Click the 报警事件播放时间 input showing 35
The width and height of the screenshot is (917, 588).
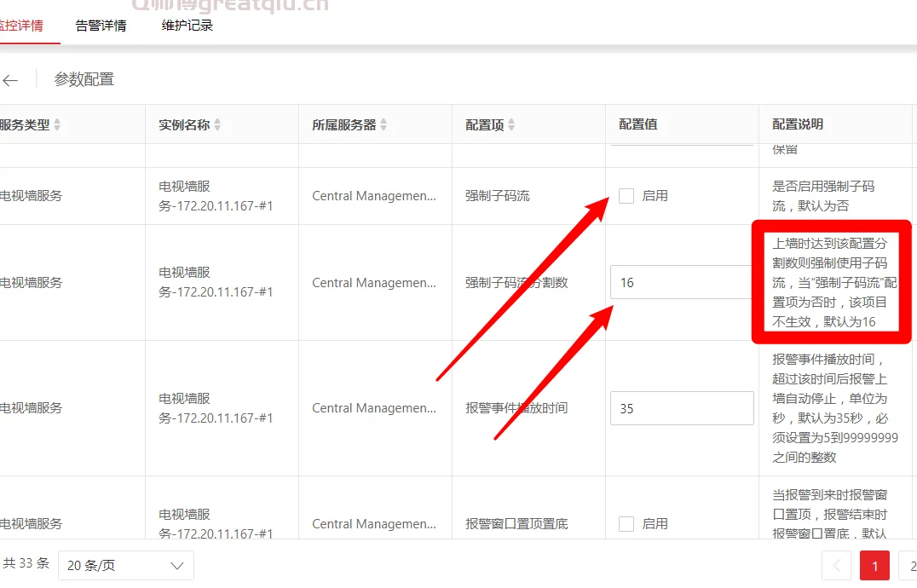pyautogui.click(x=682, y=408)
